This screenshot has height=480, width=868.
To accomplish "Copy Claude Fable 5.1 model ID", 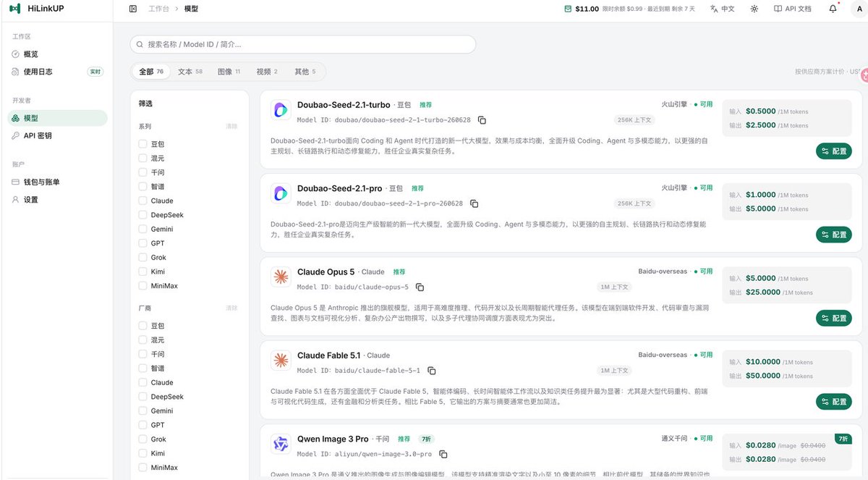I will click(432, 371).
